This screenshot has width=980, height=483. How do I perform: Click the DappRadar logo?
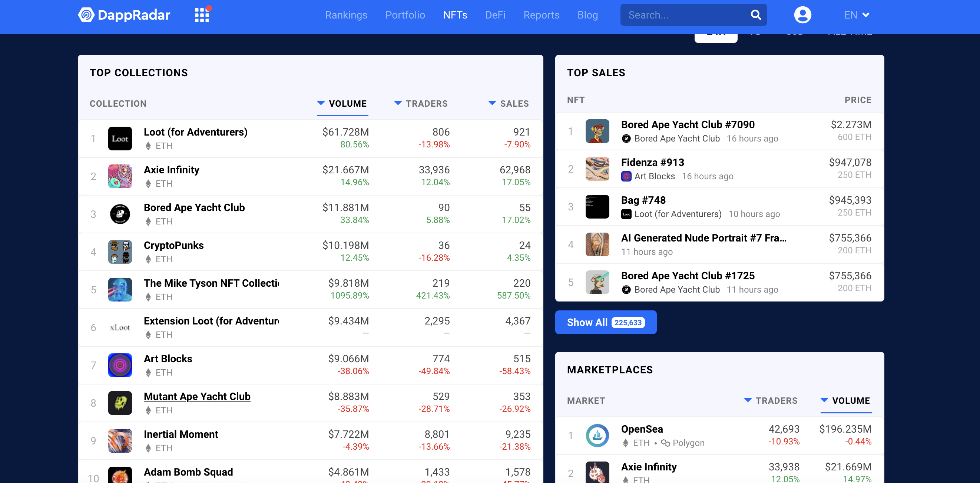[124, 15]
